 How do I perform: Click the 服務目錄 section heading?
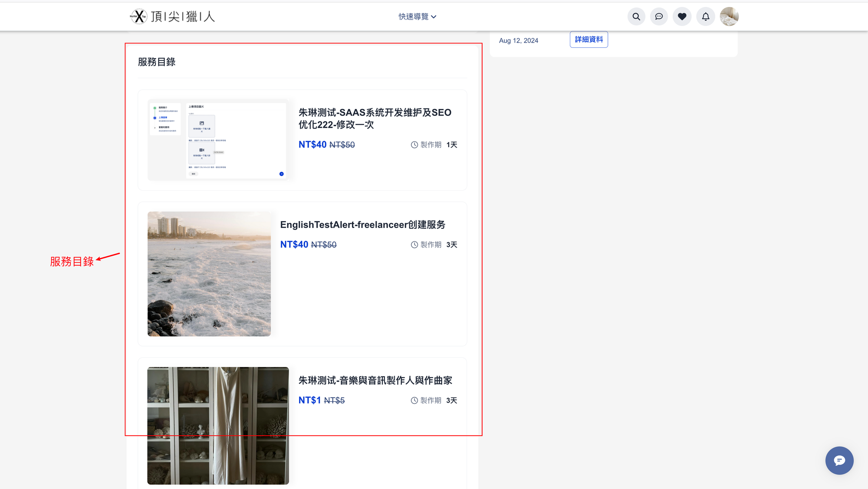[157, 62]
